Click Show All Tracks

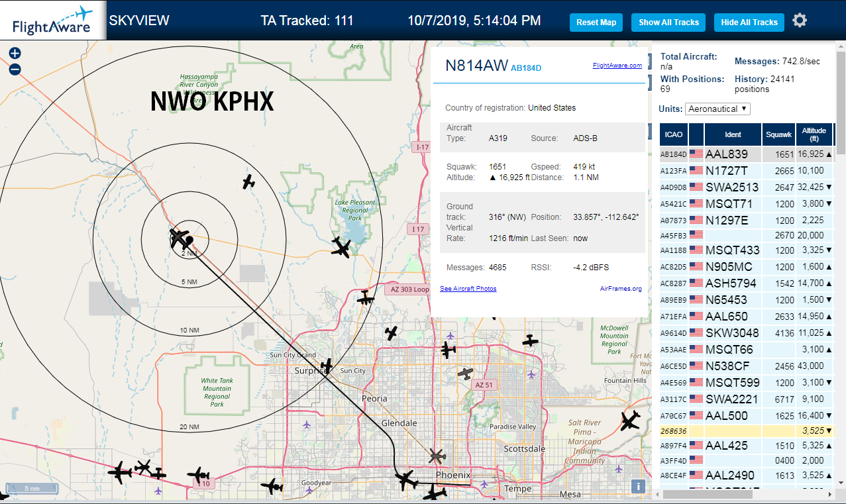(x=668, y=22)
